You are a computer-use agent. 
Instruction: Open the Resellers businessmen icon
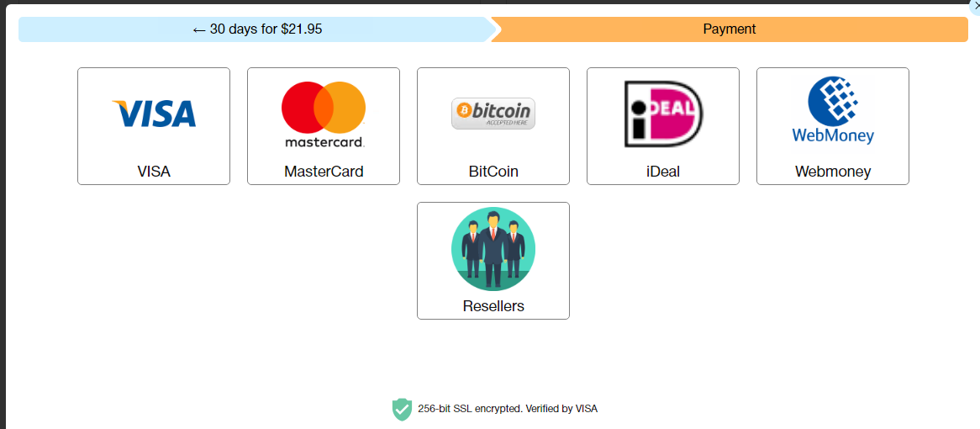(x=493, y=248)
